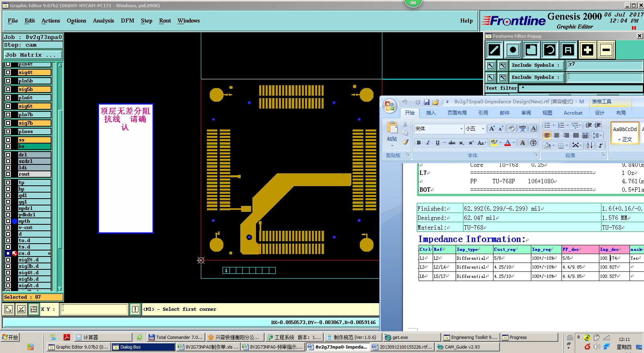Screen dimensions: 644x353
Task: Toggle the positive polarity plus icon
Action: [x=587, y=50]
